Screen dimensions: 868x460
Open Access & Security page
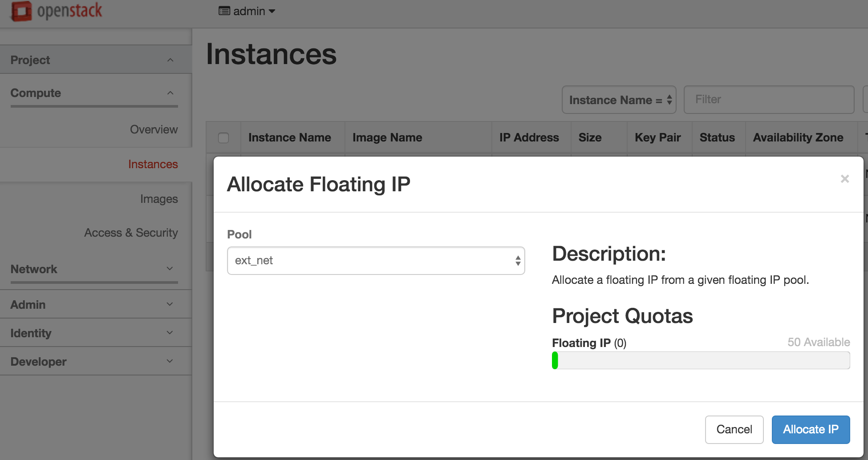click(x=131, y=233)
